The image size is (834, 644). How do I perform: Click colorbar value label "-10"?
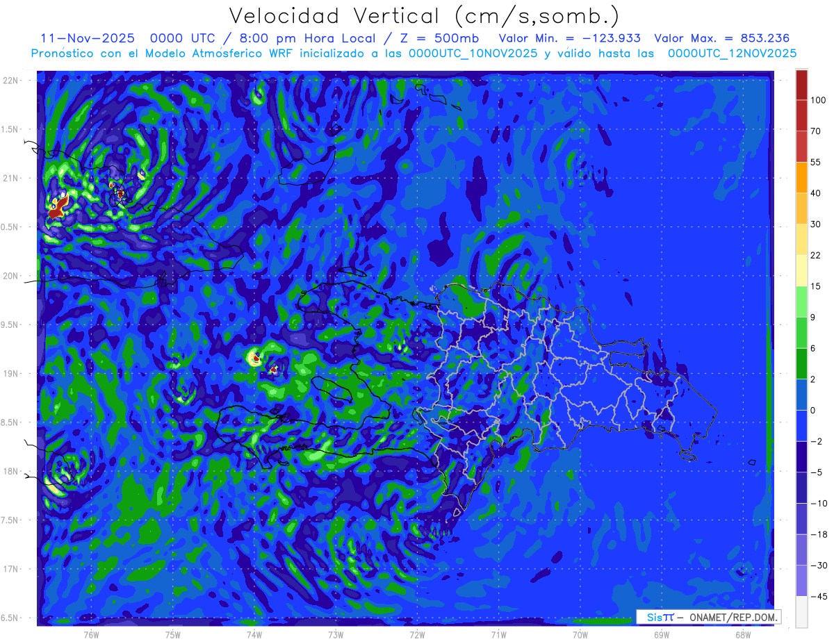(819, 503)
